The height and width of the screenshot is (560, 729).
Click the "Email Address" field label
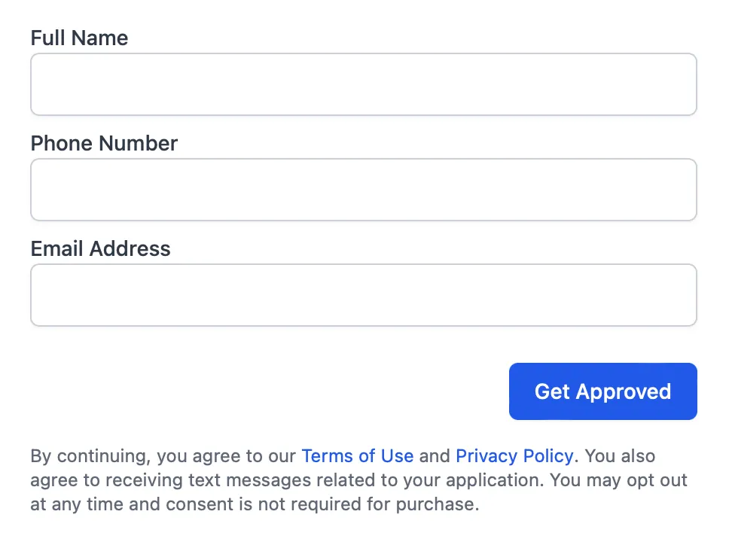[x=100, y=249]
